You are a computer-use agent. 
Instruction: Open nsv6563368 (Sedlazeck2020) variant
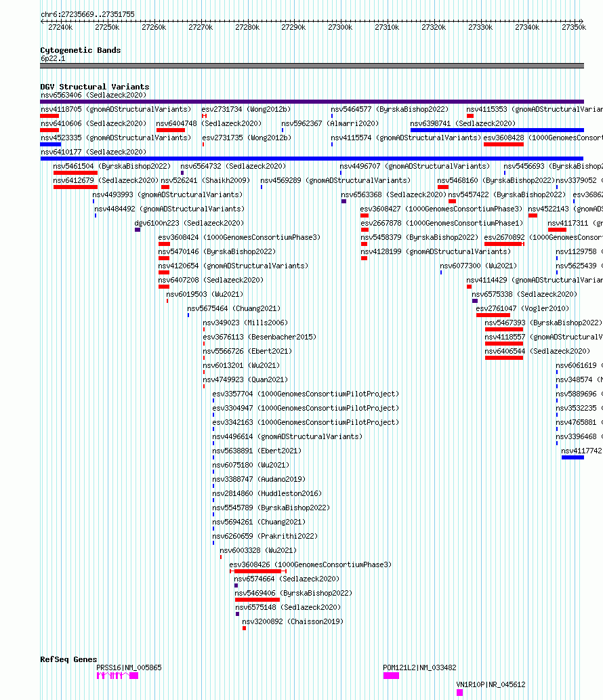(x=394, y=195)
